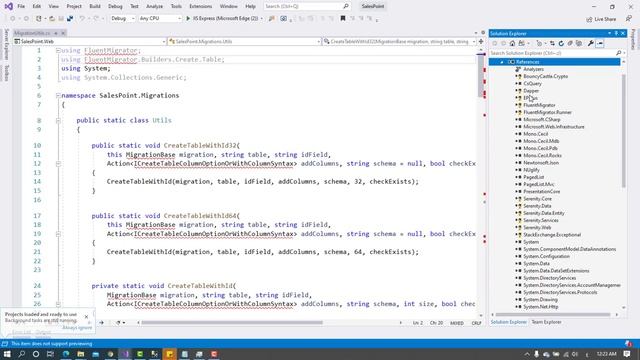
Task: Open the IIS Express browser dropdown arrow
Action: click(262, 18)
